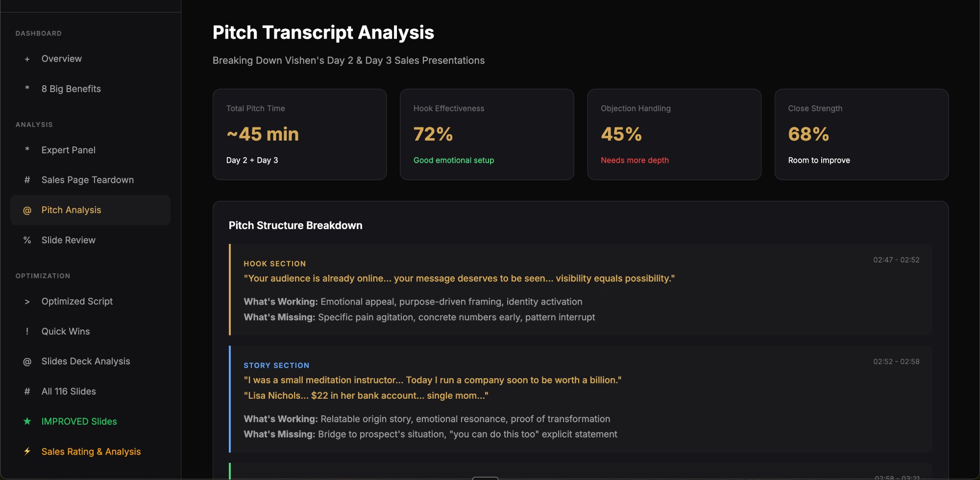Viewport: 980px width, 480px height.
Task: Click the arrow icon beside Optimized Script
Action: tap(27, 302)
